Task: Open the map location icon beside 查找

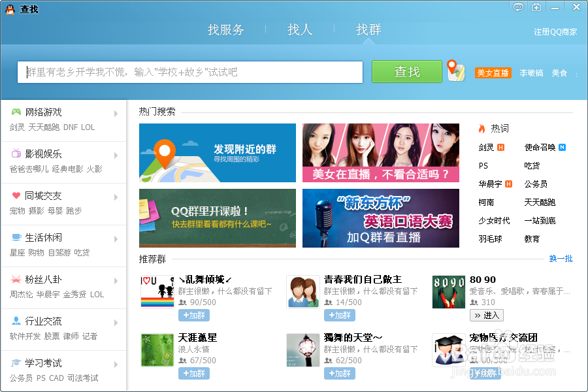Action: [455, 71]
